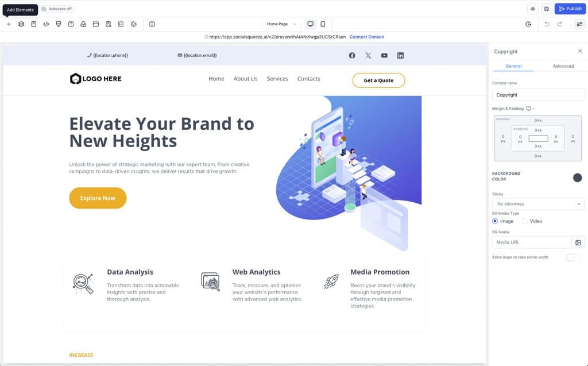This screenshot has width=588, height=366.
Task: Click the Connect Domain link
Action: [x=366, y=37]
